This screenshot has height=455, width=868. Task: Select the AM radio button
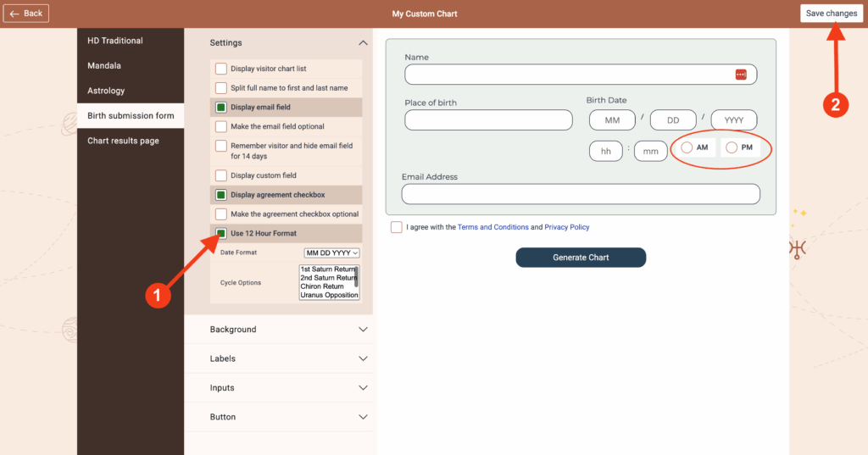tap(687, 147)
